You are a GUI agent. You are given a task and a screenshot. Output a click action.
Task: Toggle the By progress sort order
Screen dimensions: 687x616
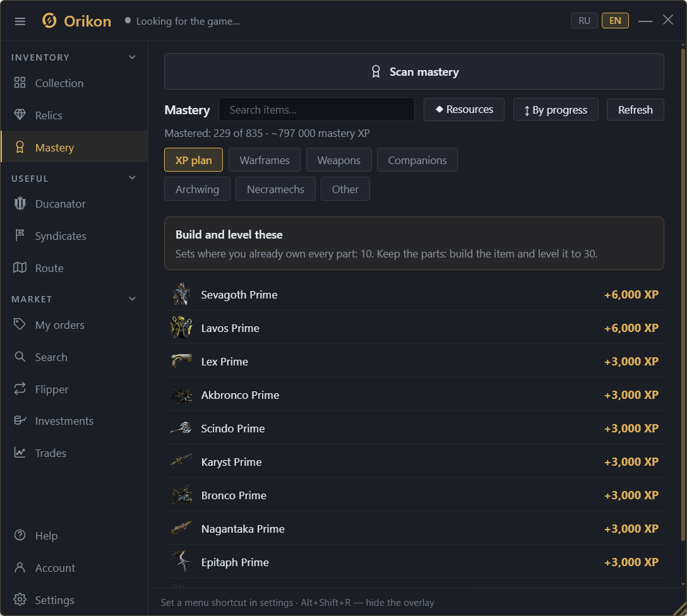[x=556, y=109]
